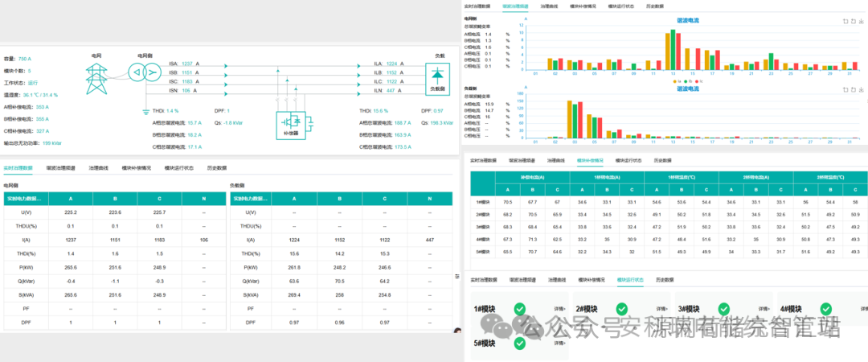Open 治理曲线 tab above the module compensation table
The image size is (868, 362).
(x=556, y=160)
